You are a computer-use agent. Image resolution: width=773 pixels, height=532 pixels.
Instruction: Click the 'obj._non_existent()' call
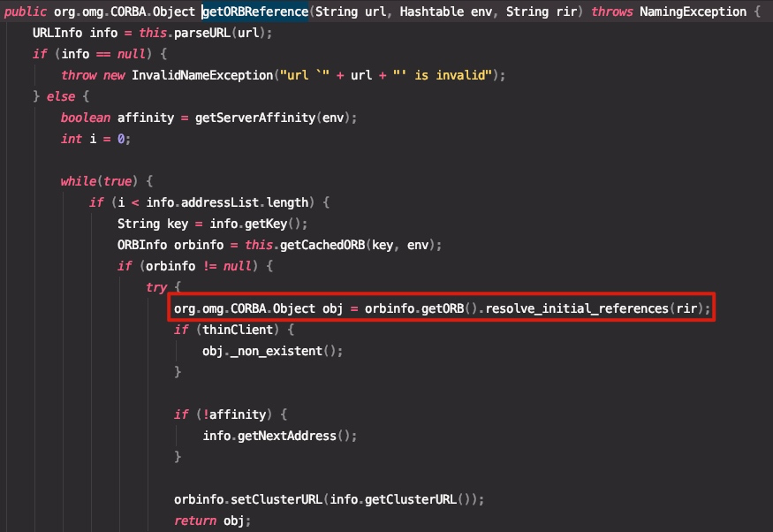pyautogui.click(x=269, y=351)
